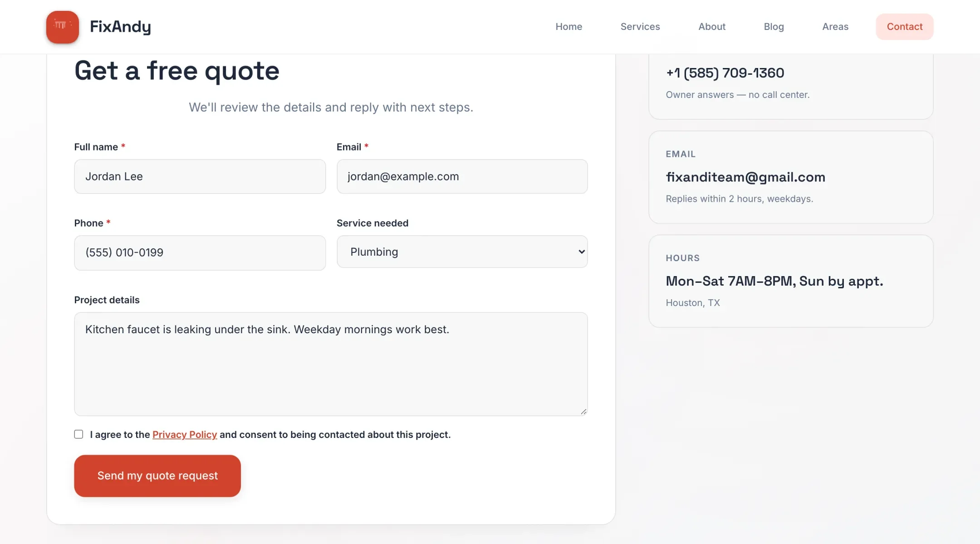The height and width of the screenshot is (544, 980).
Task: Go to the Home nav item
Action: coord(568,27)
